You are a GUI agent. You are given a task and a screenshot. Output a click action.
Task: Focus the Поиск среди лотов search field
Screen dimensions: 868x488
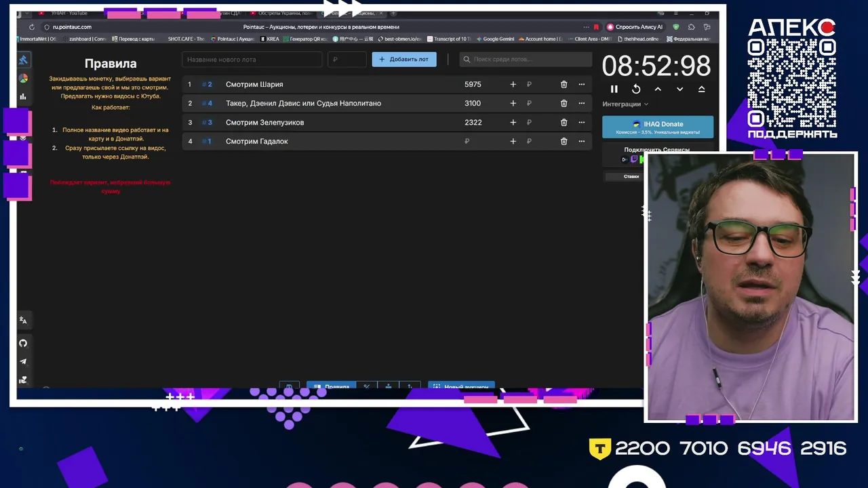point(526,59)
